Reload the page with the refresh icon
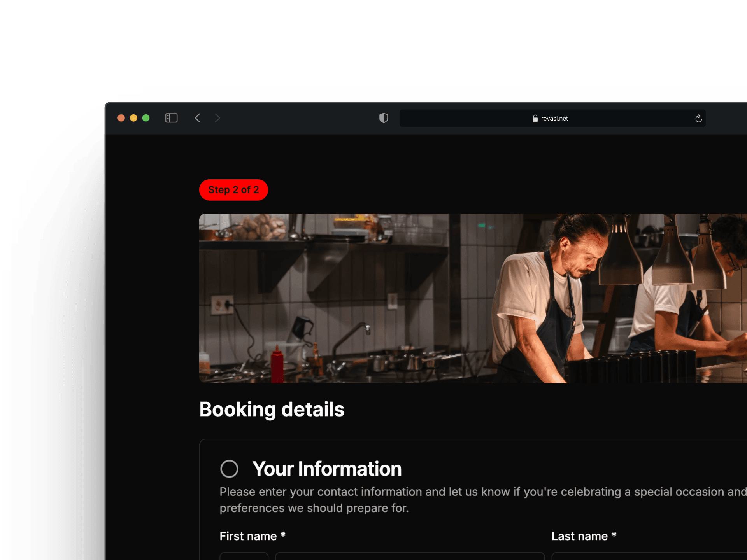 (x=698, y=118)
